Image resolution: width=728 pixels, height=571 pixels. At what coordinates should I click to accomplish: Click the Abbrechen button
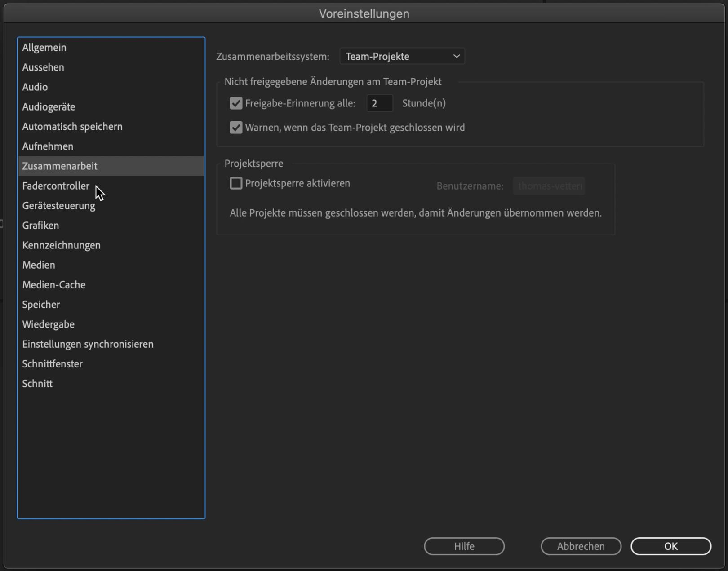[581, 546]
